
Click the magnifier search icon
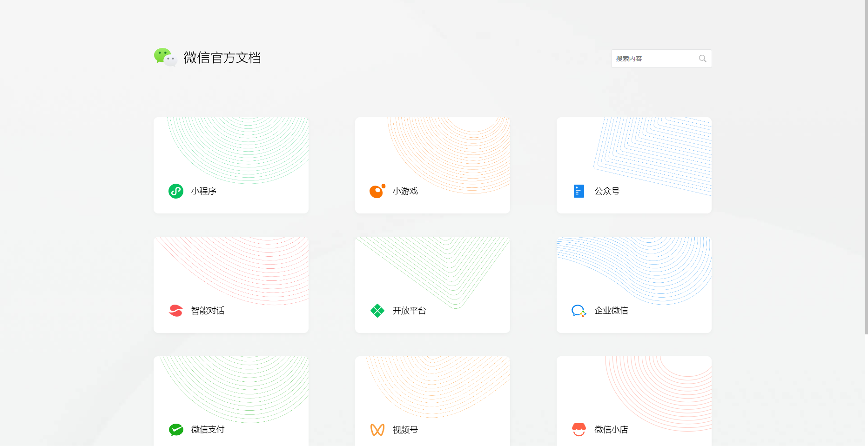(x=703, y=59)
